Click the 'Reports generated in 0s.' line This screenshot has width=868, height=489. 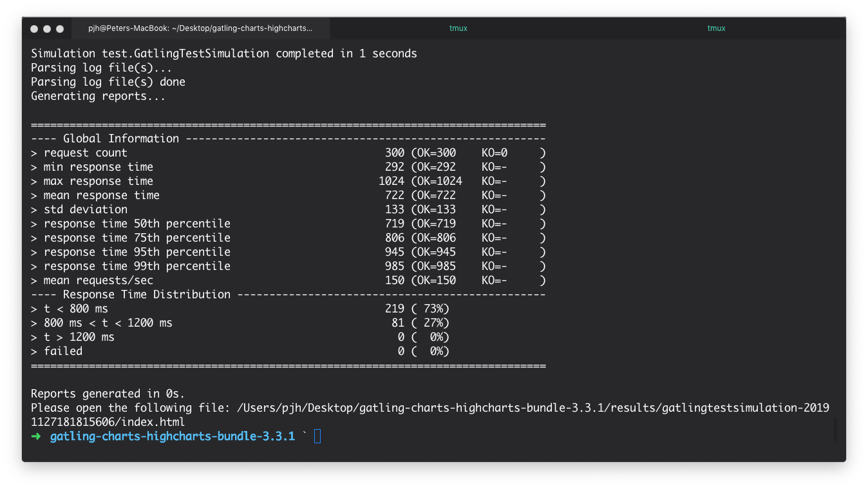pos(108,394)
